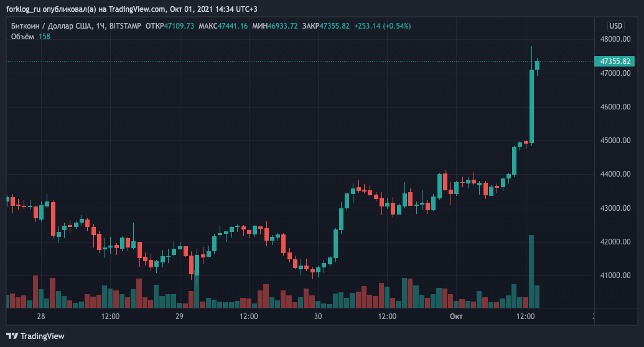Click the 30 date marker on time axis
Screen dimensions: 644x347
tap(318, 317)
